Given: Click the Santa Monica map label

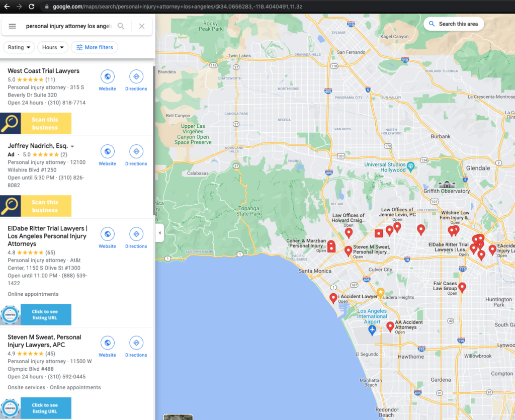Looking at the screenshot, I should (315, 271).
